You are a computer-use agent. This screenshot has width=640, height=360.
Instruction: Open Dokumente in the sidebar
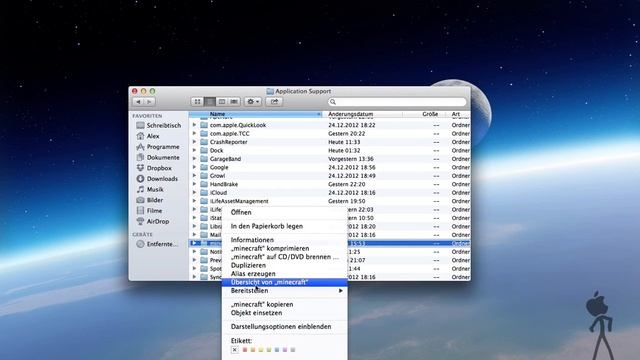click(x=158, y=157)
